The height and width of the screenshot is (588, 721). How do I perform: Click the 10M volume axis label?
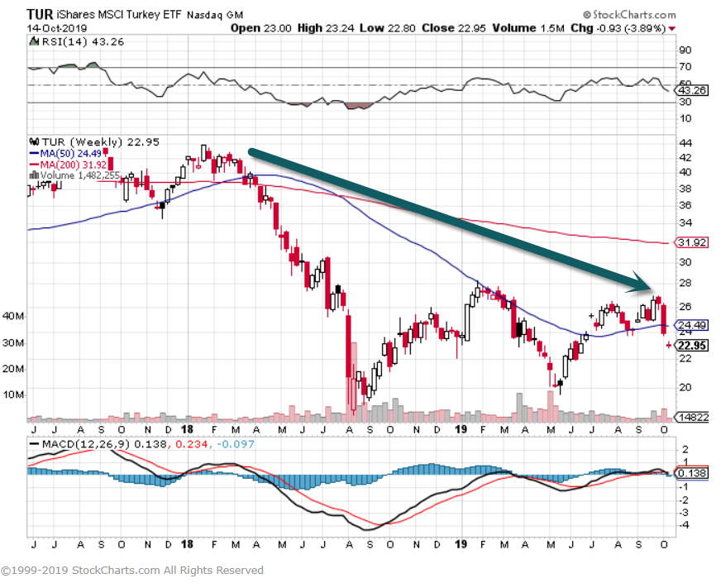coord(13,394)
